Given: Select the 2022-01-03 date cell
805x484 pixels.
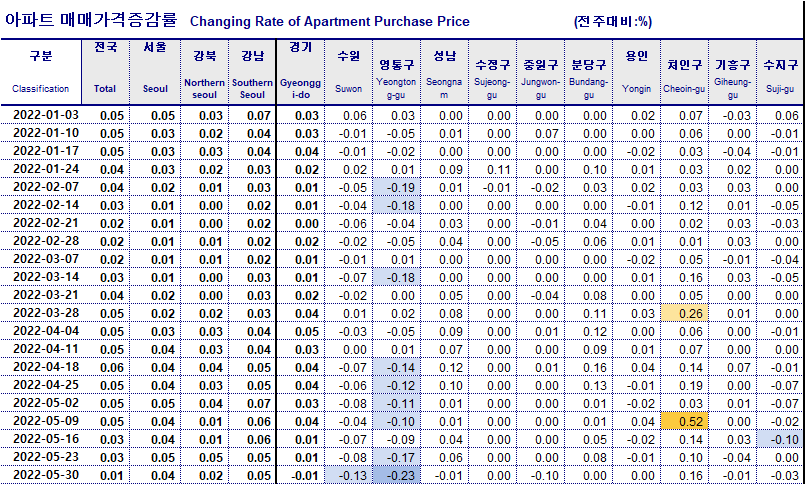Looking at the screenshot, I should (41, 115).
